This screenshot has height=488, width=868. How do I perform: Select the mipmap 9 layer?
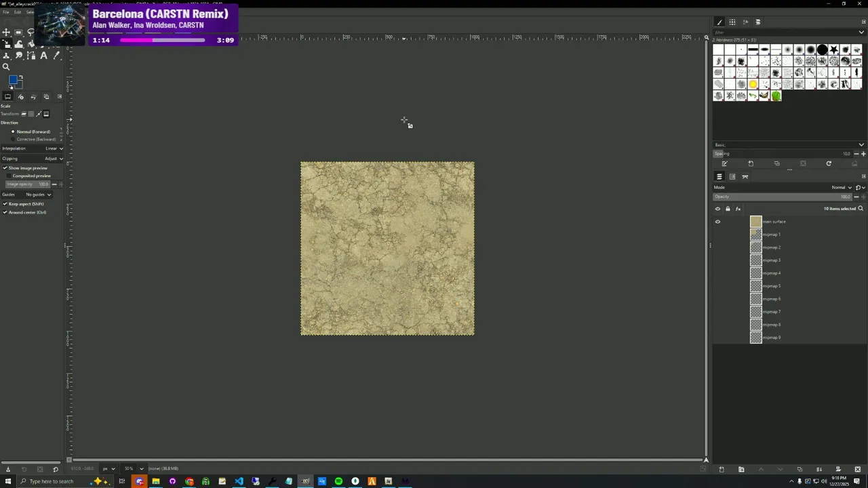click(x=790, y=338)
